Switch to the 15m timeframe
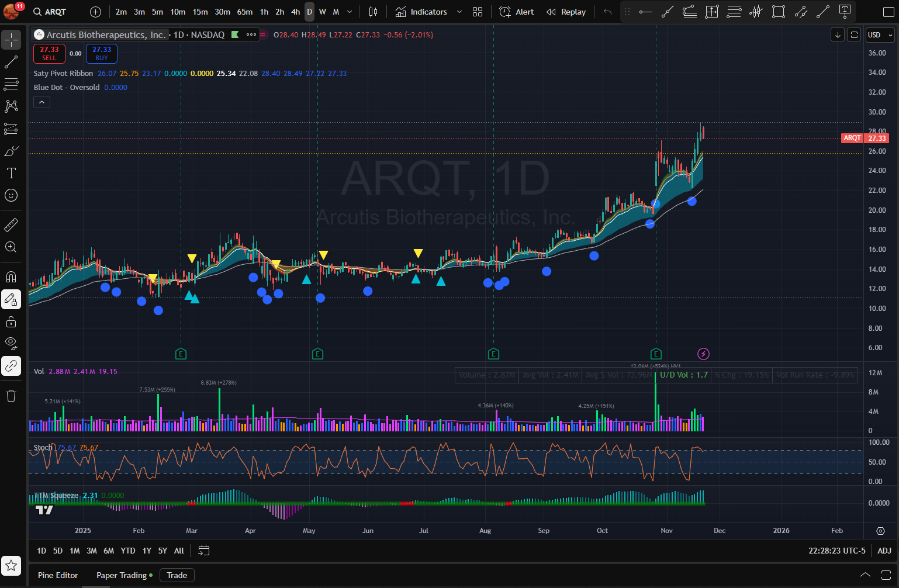 point(200,12)
